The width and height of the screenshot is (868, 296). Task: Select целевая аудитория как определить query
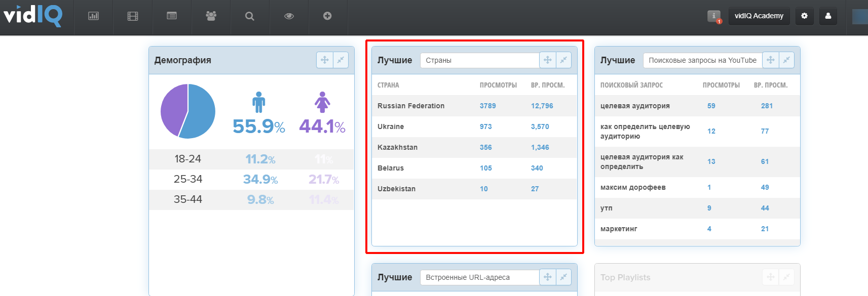pos(642,161)
